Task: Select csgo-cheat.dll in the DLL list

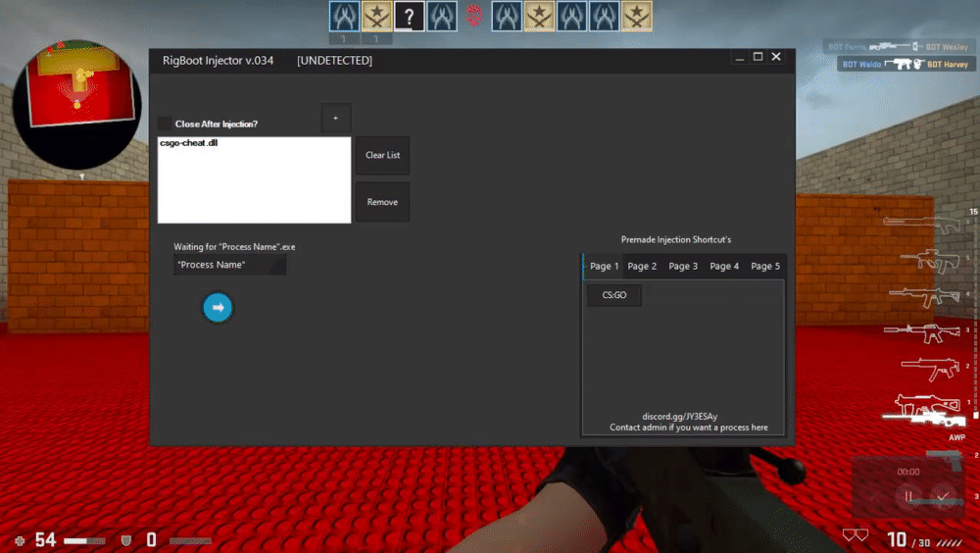Action: 189,142
